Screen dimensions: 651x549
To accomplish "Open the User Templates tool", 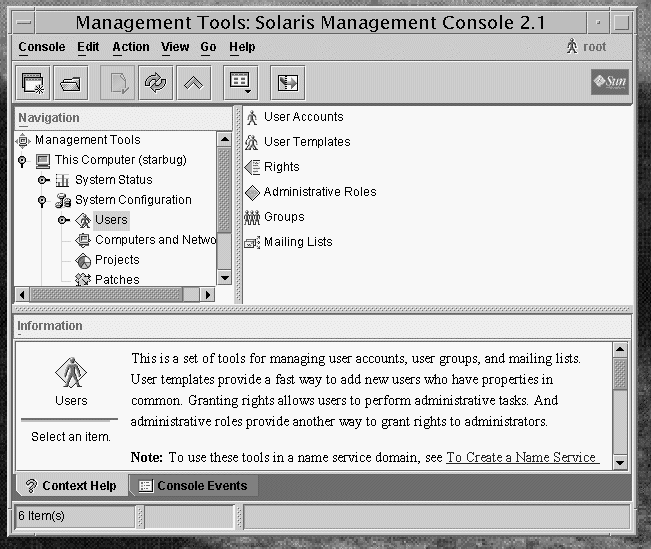I will [306, 142].
